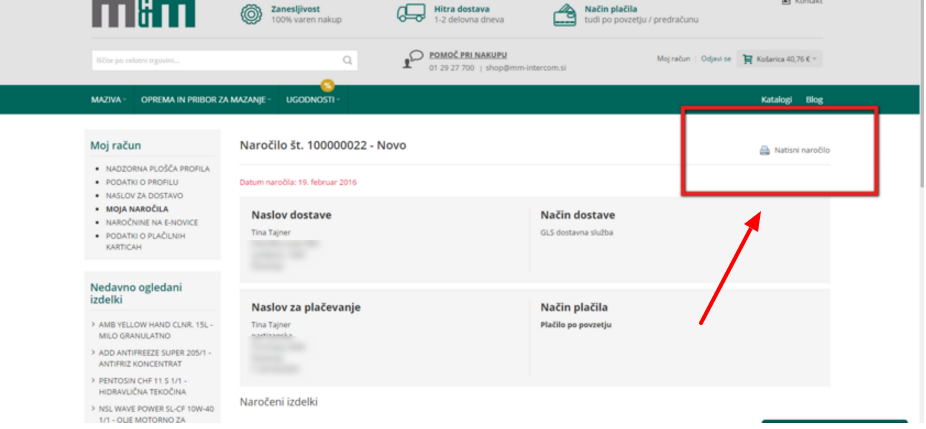Open the UGODNOSTI menu
The width and height of the screenshot is (926, 429).
pyautogui.click(x=313, y=100)
